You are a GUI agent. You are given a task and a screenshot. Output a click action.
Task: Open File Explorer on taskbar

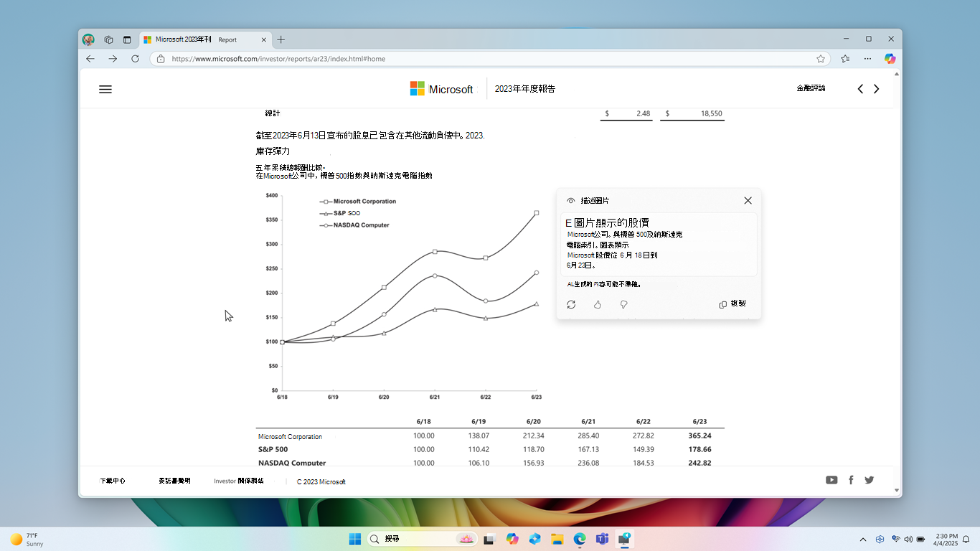point(557,539)
